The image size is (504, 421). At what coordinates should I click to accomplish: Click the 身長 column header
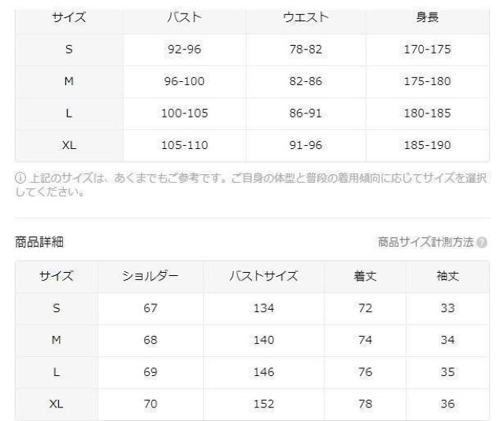tap(427, 17)
